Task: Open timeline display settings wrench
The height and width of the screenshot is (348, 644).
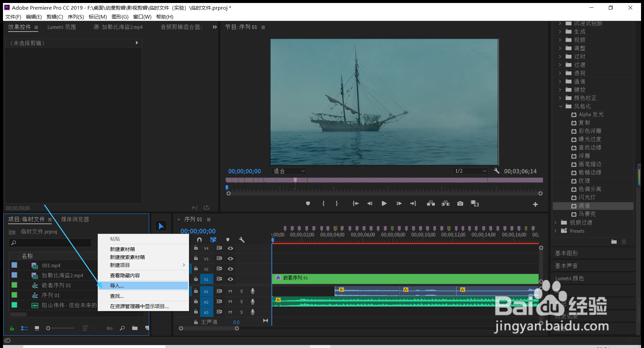Action: [242, 240]
